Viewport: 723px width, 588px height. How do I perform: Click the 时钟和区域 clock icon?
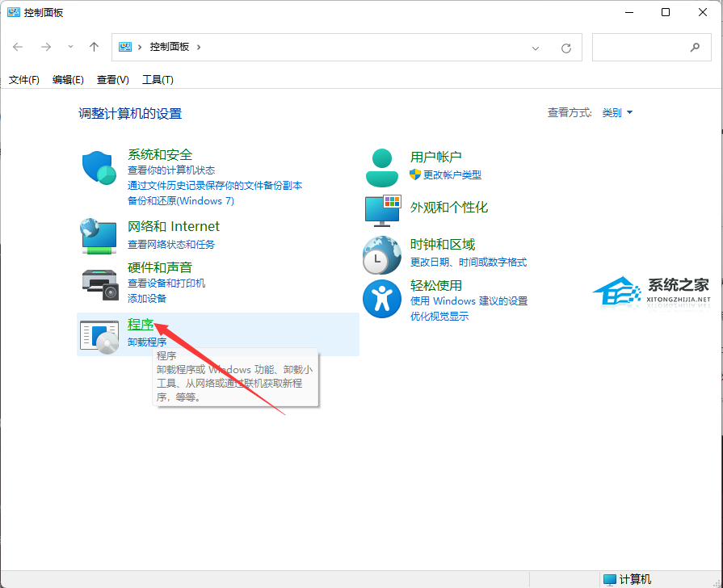tap(382, 254)
